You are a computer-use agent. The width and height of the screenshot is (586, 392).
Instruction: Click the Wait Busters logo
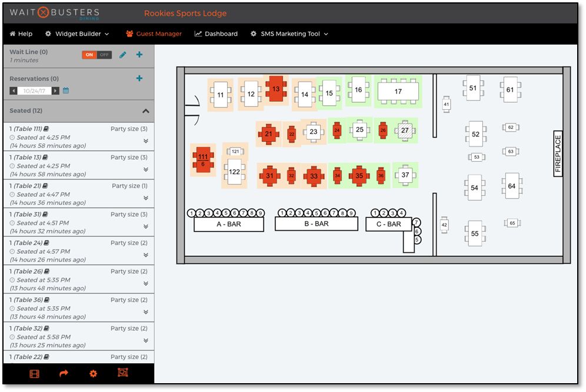pyautogui.click(x=55, y=13)
